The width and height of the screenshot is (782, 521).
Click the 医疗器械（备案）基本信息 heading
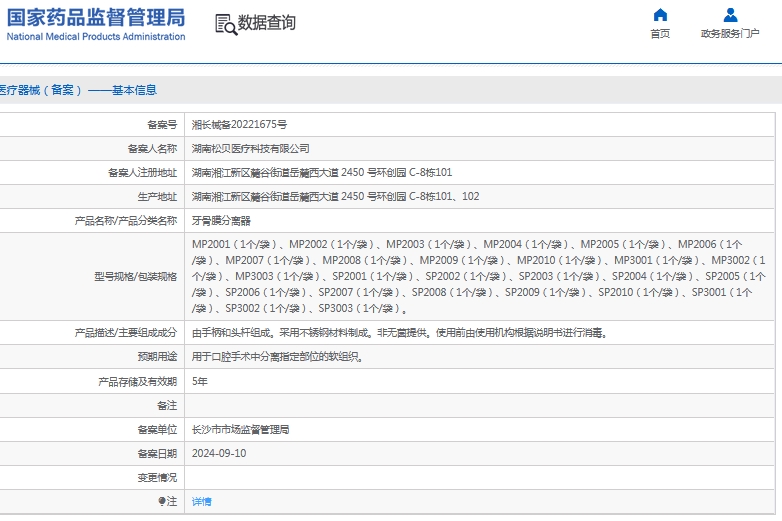[78, 90]
